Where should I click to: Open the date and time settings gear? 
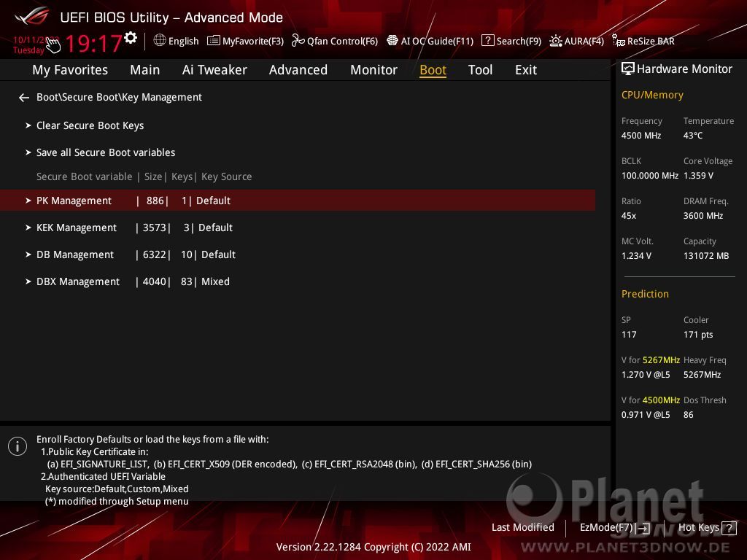[131, 38]
